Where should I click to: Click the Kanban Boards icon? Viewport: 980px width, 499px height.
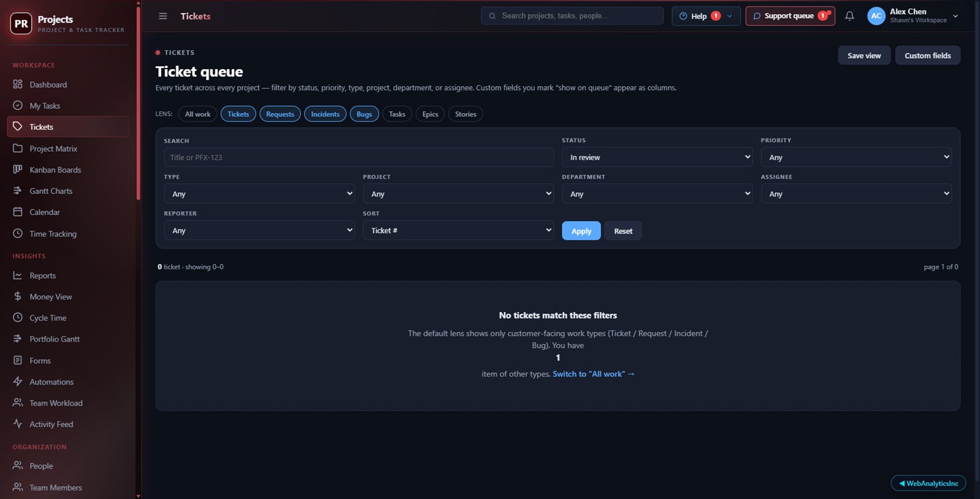coord(18,170)
